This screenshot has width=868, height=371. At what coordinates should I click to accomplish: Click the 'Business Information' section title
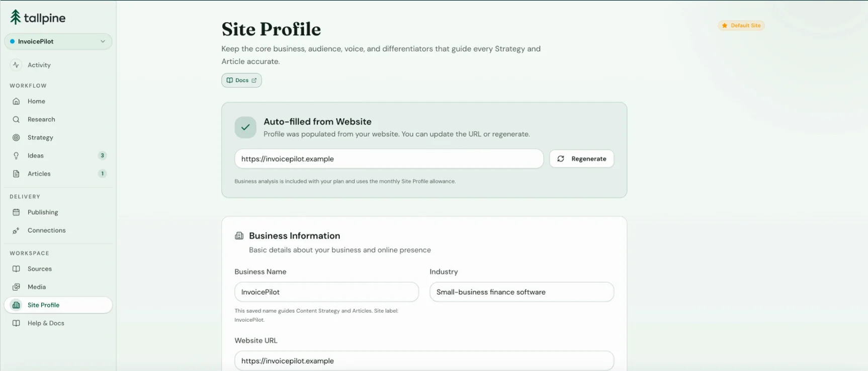pos(294,236)
